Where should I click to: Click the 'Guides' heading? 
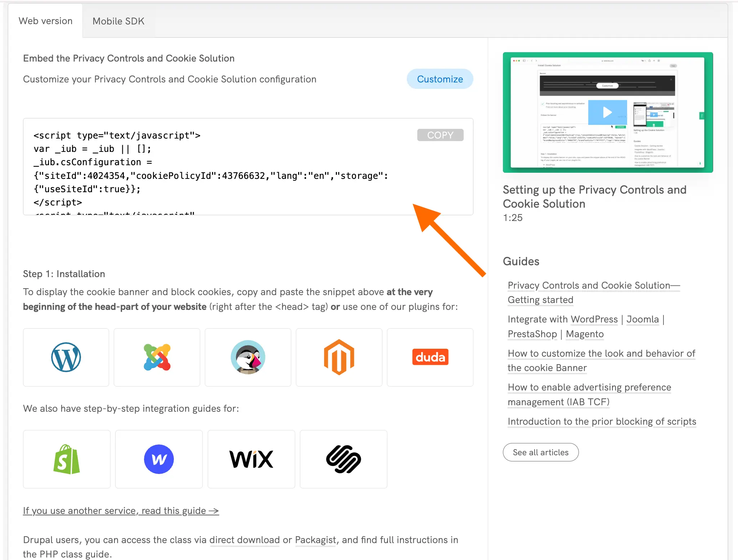click(x=521, y=261)
